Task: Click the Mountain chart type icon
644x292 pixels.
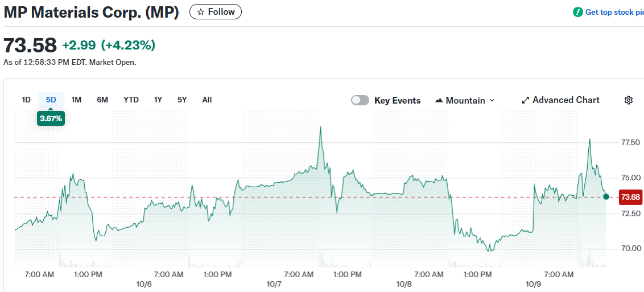Action: coord(439,101)
